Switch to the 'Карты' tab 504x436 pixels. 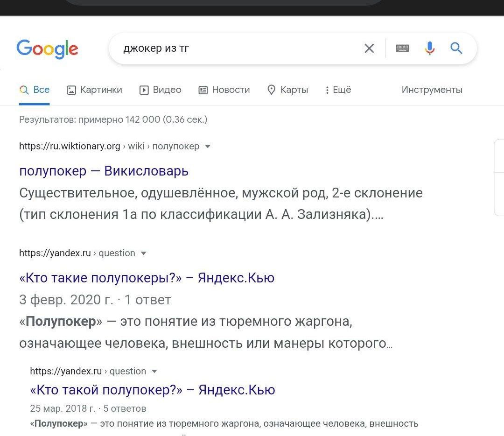point(287,90)
